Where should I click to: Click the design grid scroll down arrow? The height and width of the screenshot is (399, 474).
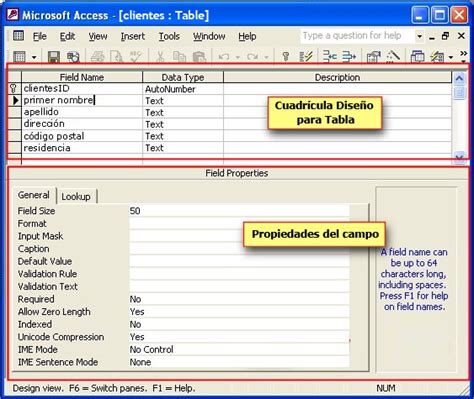(459, 157)
